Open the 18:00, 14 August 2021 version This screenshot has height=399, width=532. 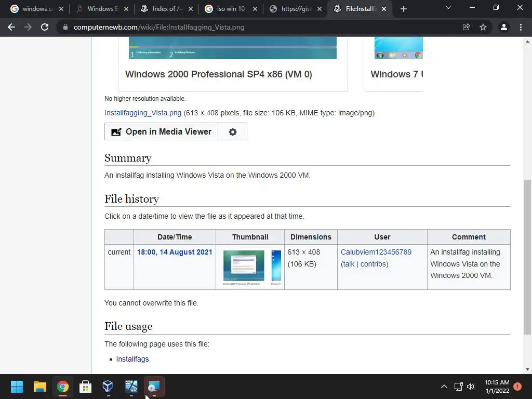[x=175, y=252]
